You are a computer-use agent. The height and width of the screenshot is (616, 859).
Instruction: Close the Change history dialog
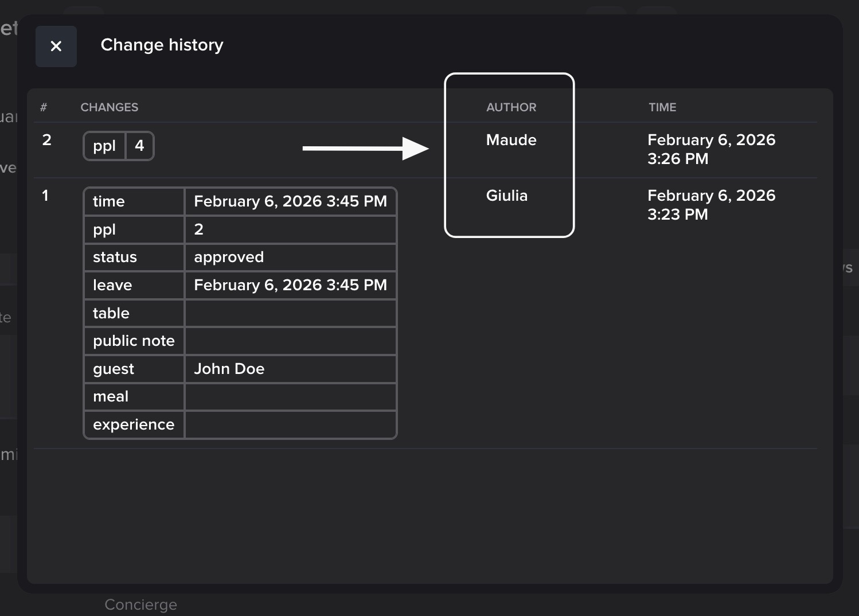click(56, 46)
